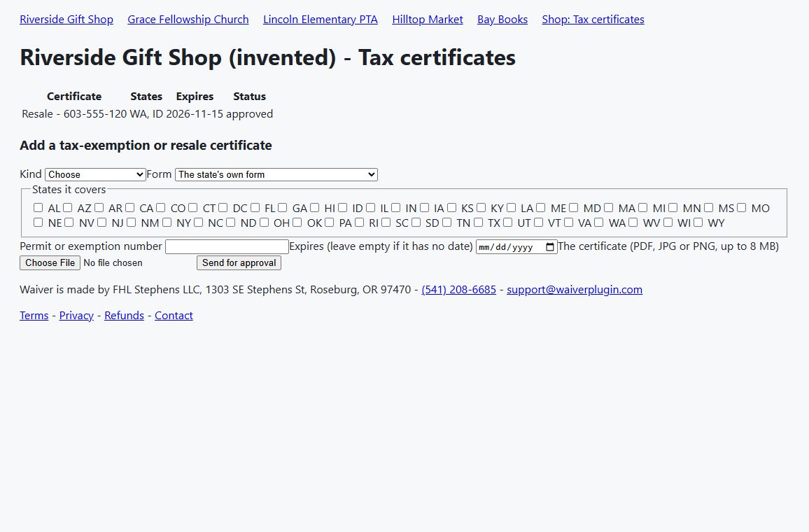Go to the Contact link
This screenshot has width=809, height=532.
click(x=174, y=315)
